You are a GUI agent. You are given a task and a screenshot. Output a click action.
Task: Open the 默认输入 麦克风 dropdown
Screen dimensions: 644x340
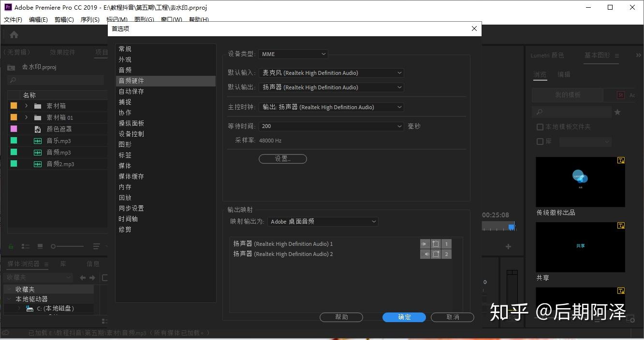coord(331,73)
